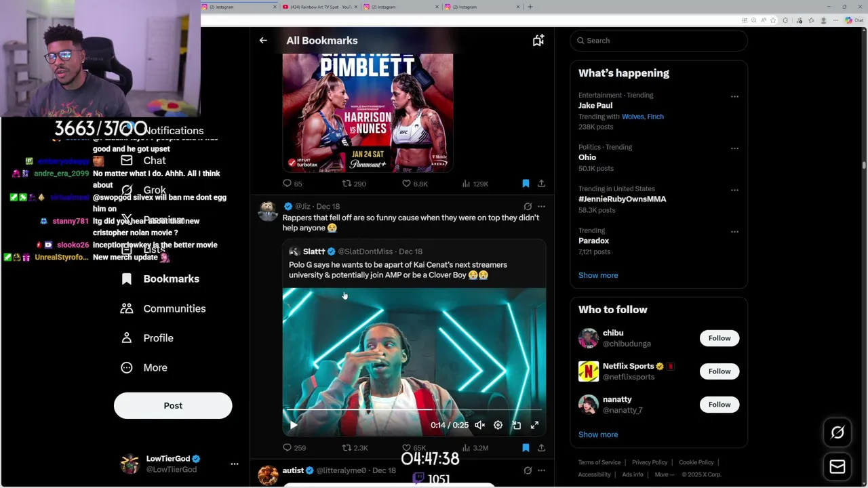Open more options for #JennieRubyOwnsMMA trend
This screenshot has height=488, width=868.
coord(734,190)
